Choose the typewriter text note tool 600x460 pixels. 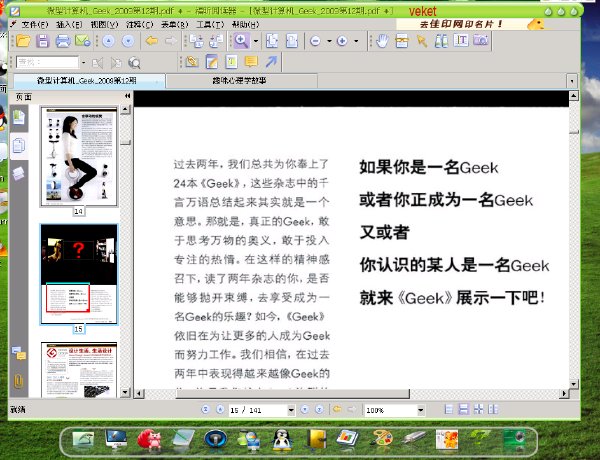pyautogui.click(x=232, y=62)
